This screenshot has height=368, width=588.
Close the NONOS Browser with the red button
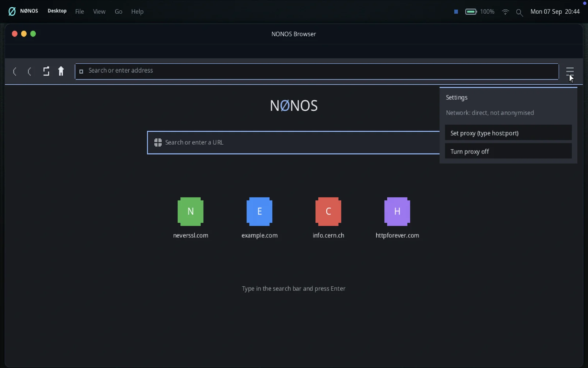click(x=15, y=34)
